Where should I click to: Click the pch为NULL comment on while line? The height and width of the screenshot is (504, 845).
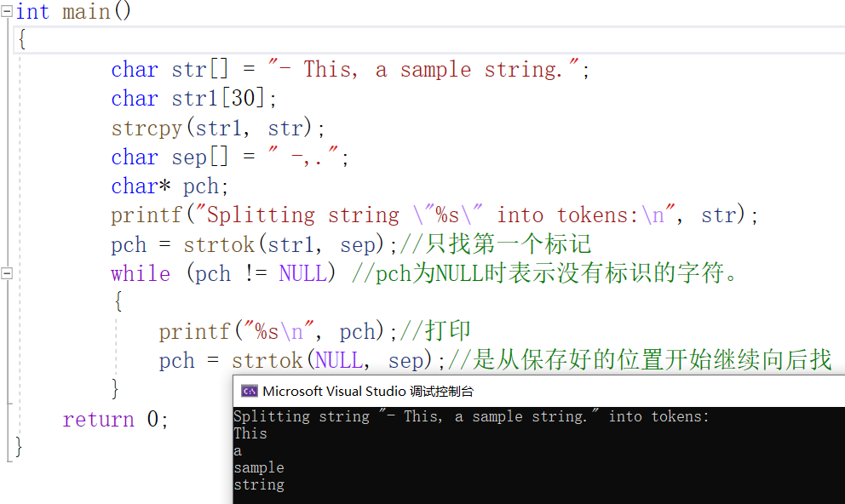point(545,273)
